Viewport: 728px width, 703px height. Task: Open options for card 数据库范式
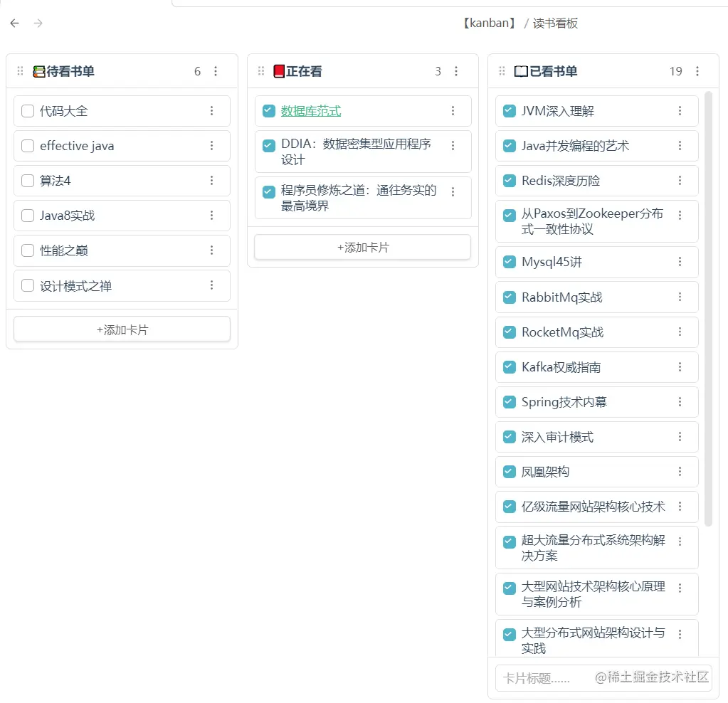pos(453,110)
